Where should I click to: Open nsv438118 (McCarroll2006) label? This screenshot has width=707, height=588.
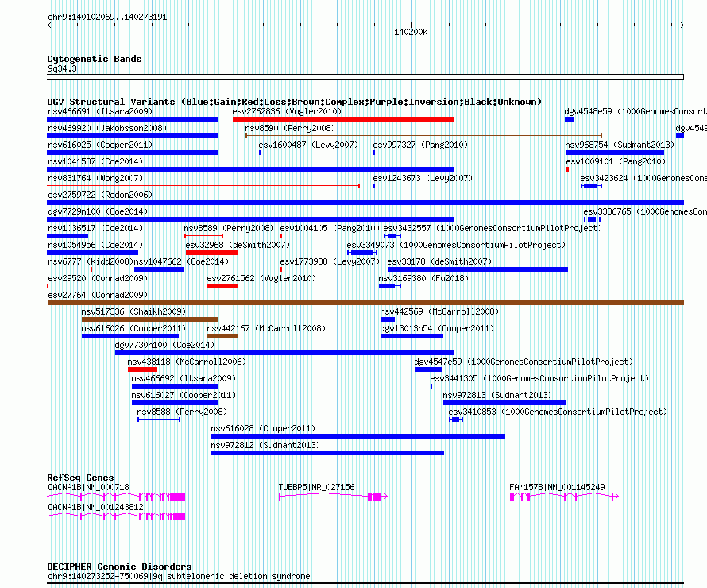(187, 362)
